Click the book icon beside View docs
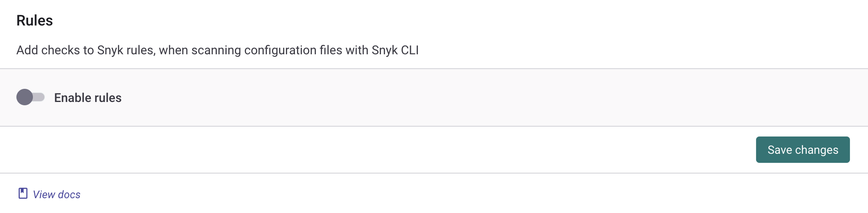 pyautogui.click(x=23, y=194)
